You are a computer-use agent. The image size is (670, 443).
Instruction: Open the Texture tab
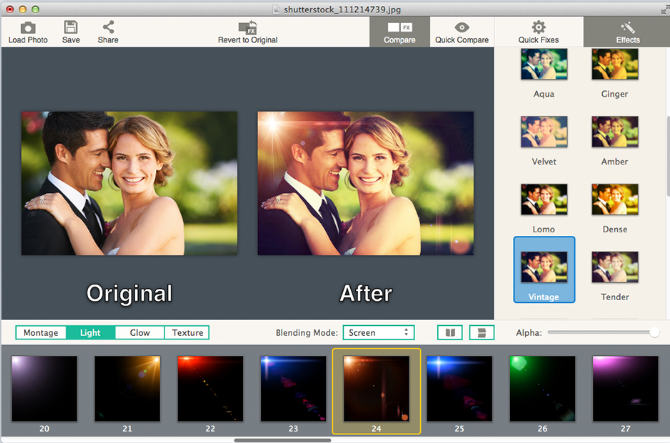[x=187, y=333]
